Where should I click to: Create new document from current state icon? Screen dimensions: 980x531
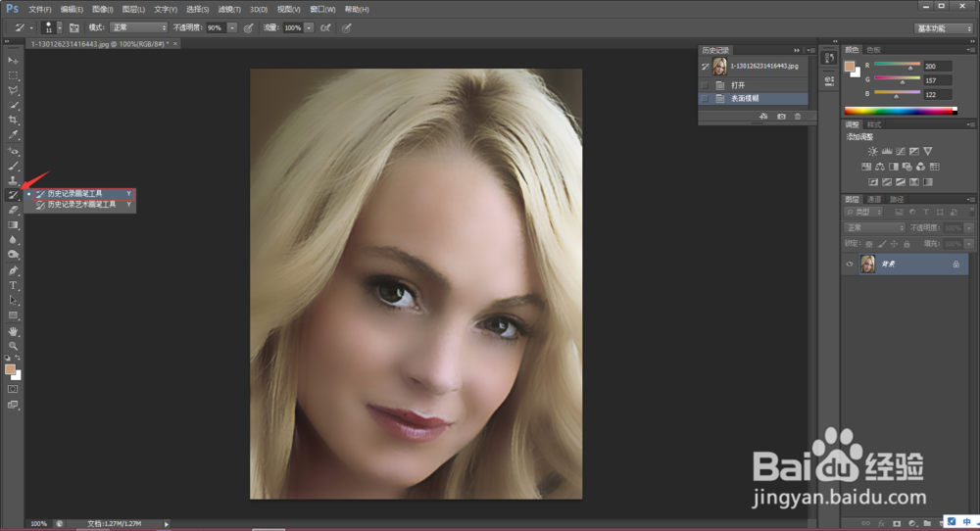763,117
